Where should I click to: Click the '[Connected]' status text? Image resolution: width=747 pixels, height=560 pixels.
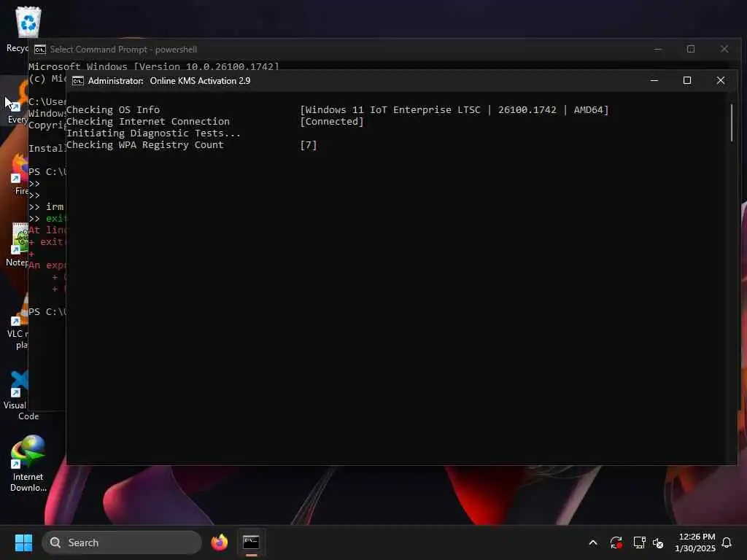pos(332,122)
